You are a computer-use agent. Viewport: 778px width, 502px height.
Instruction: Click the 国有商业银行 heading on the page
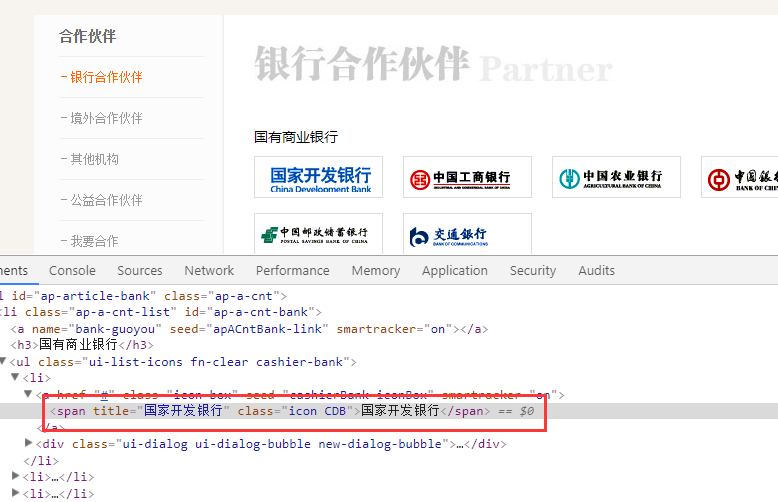click(x=296, y=137)
